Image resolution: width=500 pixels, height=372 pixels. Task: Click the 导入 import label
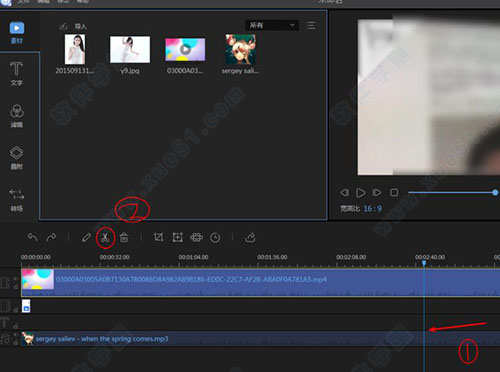pos(80,26)
